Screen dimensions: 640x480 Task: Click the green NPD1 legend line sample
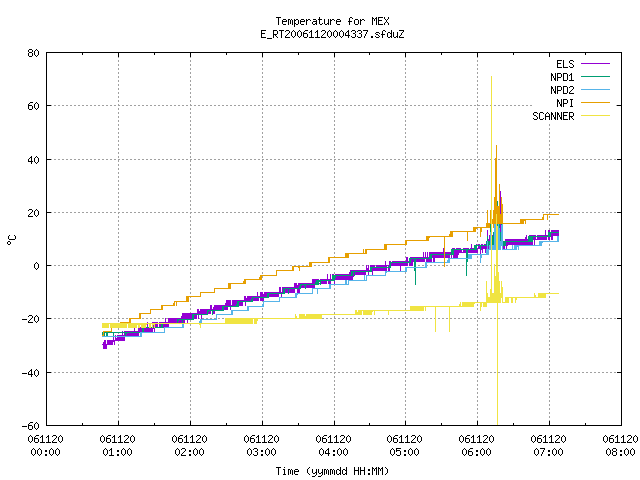[595, 77]
